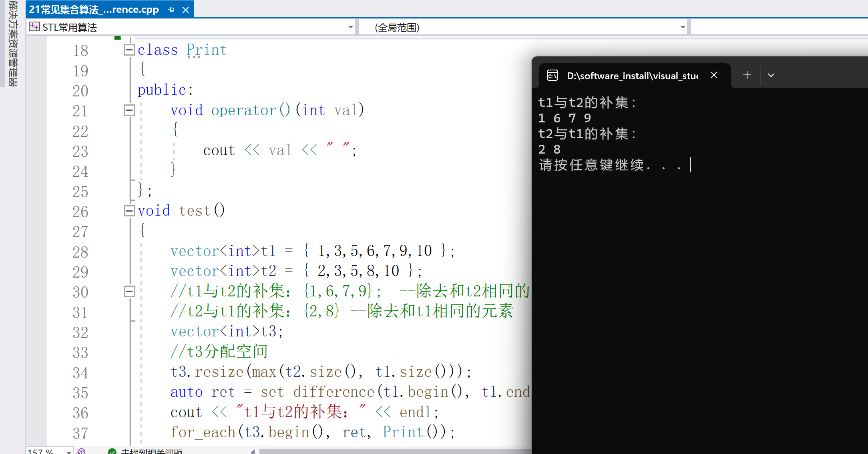
Task: Collapse the comment block at line 30
Action: 129,291
